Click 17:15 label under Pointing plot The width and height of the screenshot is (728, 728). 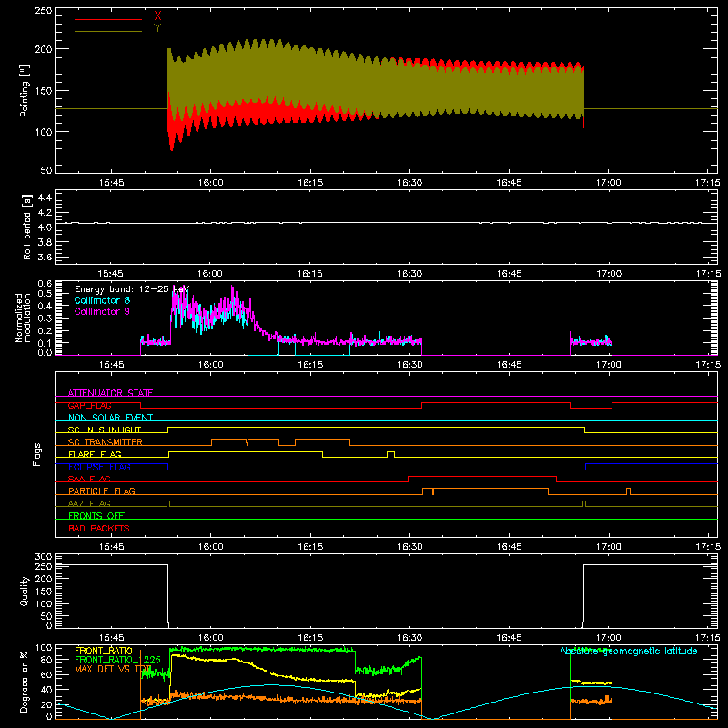click(x=708, y=183)
